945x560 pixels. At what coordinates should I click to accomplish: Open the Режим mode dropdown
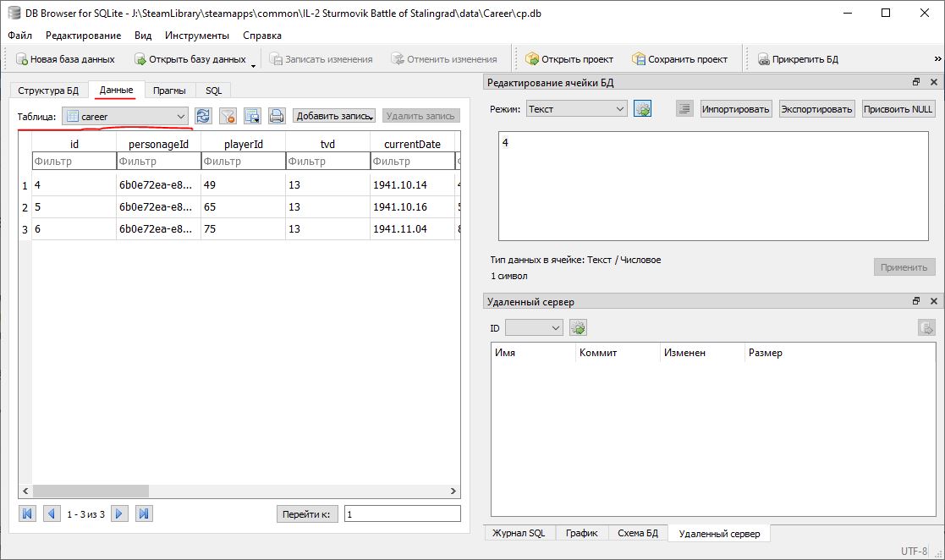[576, 109]
